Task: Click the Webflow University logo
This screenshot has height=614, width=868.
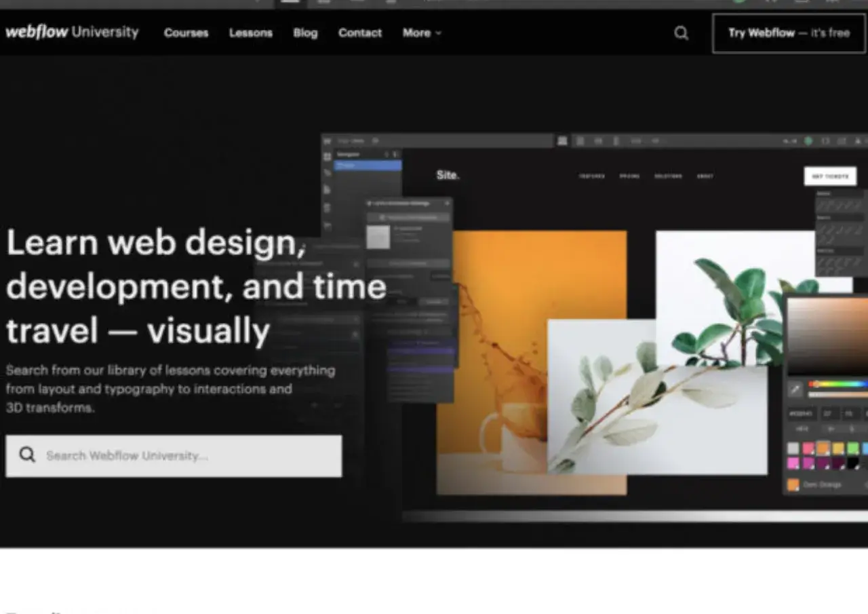Action: click(x=72, y=32)
